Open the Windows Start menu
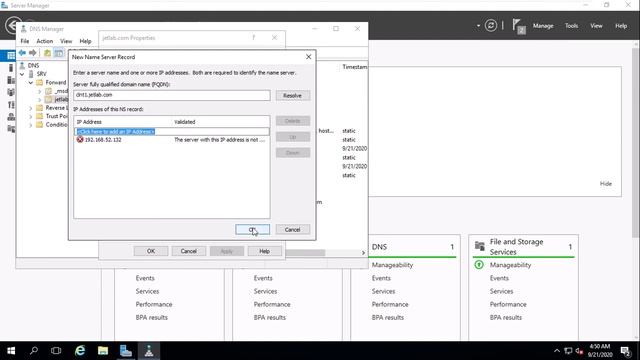Screen dimensions: 640x360 pos(11,351)
